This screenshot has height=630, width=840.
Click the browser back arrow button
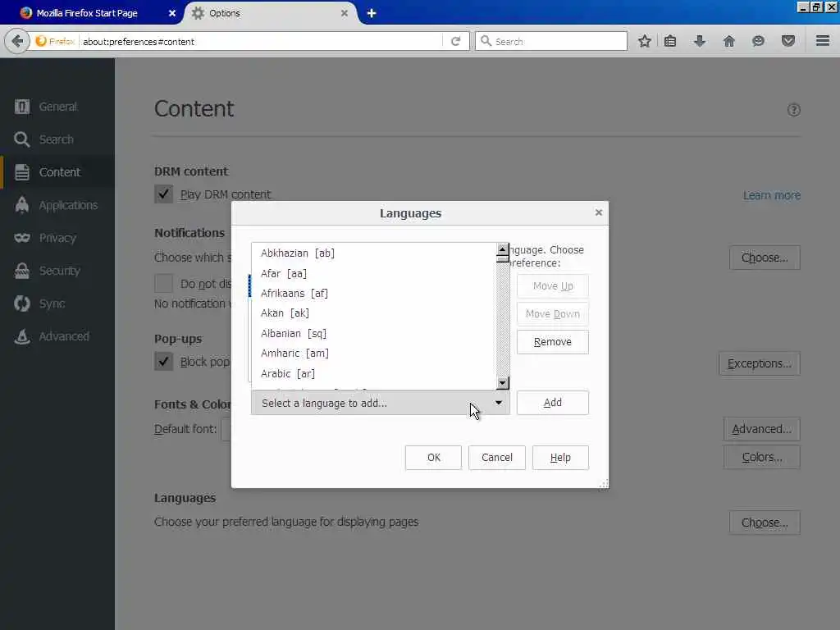[17, 41]
